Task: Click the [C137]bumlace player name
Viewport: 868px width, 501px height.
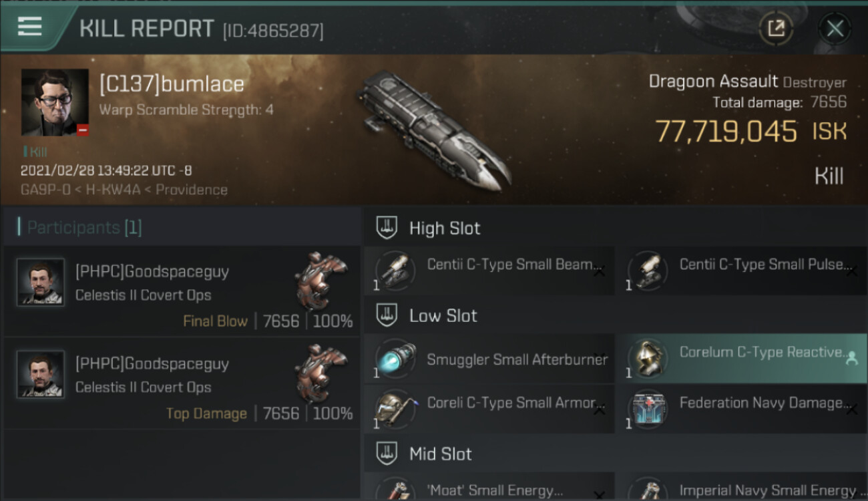Action: 172,84
